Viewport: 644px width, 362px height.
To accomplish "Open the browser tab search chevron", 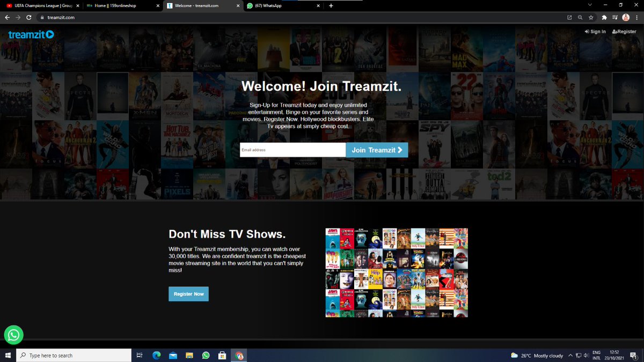I will [x=590, y=5].
